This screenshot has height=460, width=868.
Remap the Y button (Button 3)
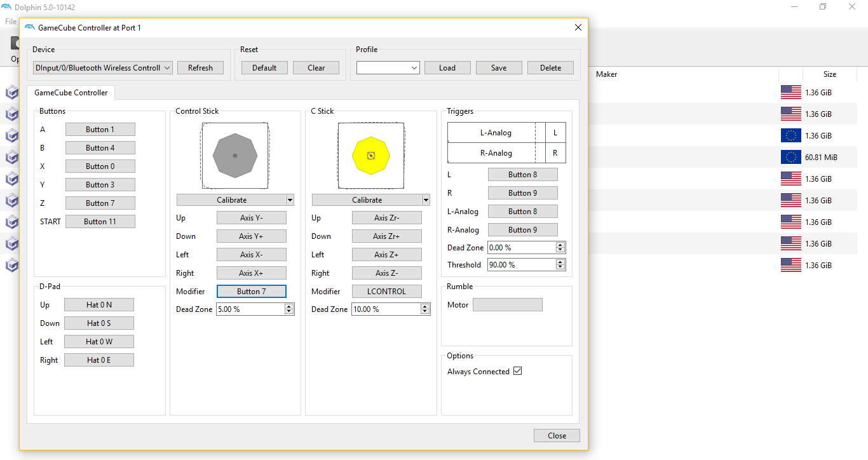point(100,184)
